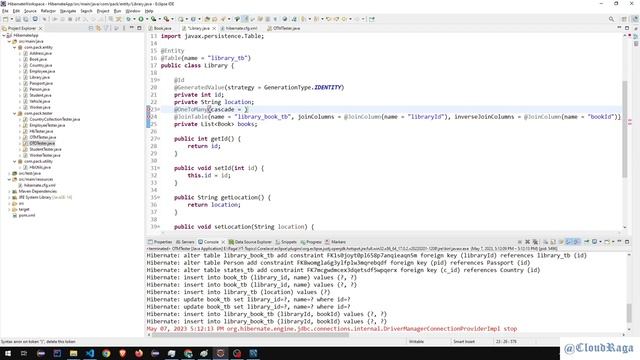This screenshot has width=640, height=360.
Task: Click the Windows Start button
Action: pyautogui.click(x=7, y=353)
